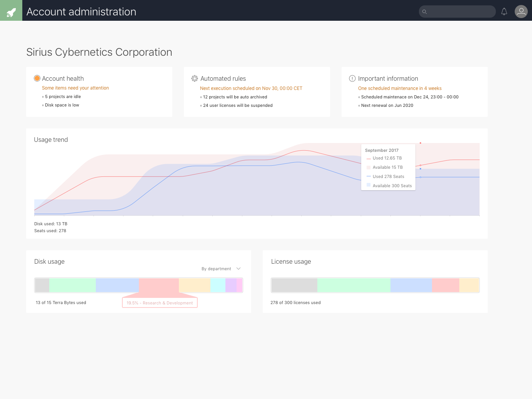Viewport: 532px width, 399px height.
Task: Click the magnifier icon in the search bar
Action: pyautogui.click(x=425, y=12)
